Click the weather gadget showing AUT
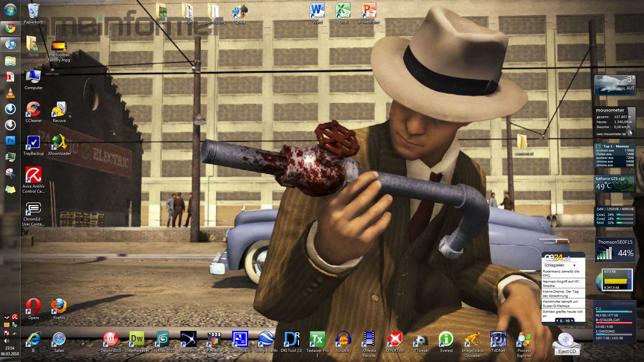Image resolution: width=644 pixels, height=362 pixels. [x=615, y=85]
